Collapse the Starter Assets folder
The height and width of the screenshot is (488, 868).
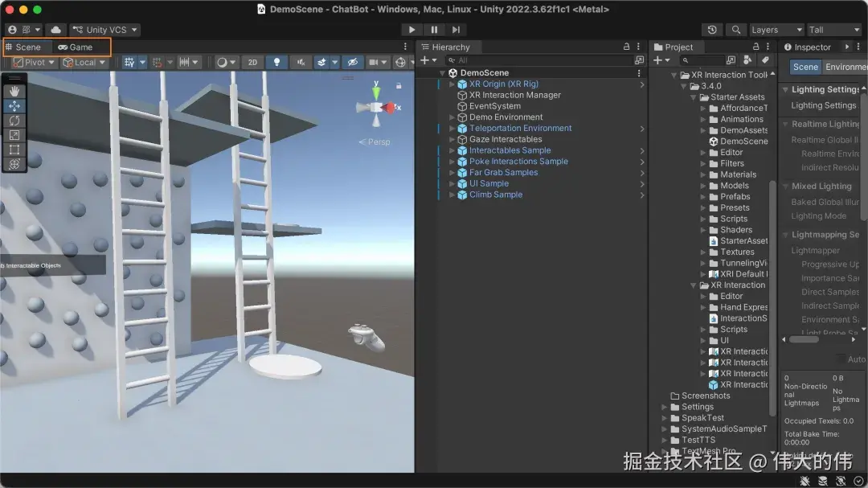(x=693, y=97)
